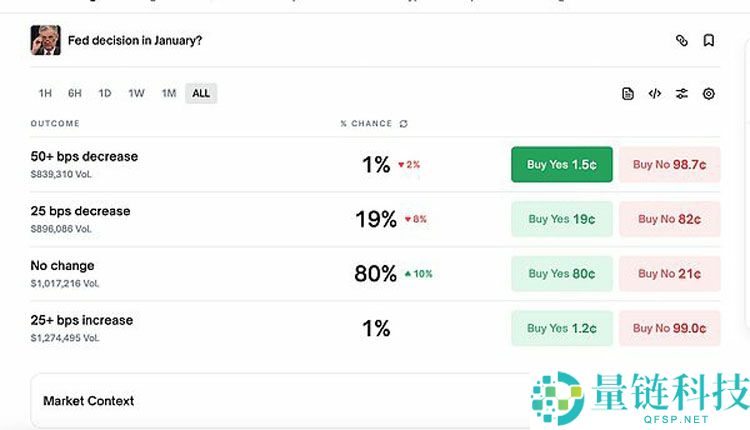Viewport: 750px width, 430px height.
Task: Click the refresh icon beside % Chance
Action: click(x=403, y=124)
